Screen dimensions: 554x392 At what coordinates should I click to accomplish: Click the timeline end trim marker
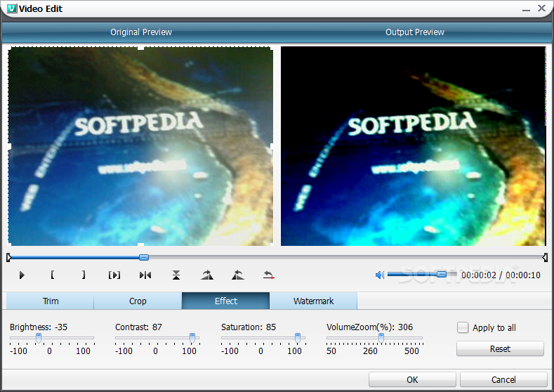click(545, 257)
